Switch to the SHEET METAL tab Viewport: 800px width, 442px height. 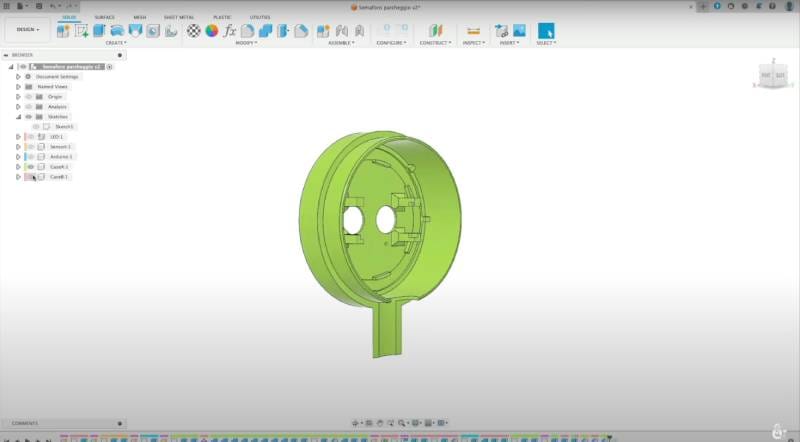179,17
